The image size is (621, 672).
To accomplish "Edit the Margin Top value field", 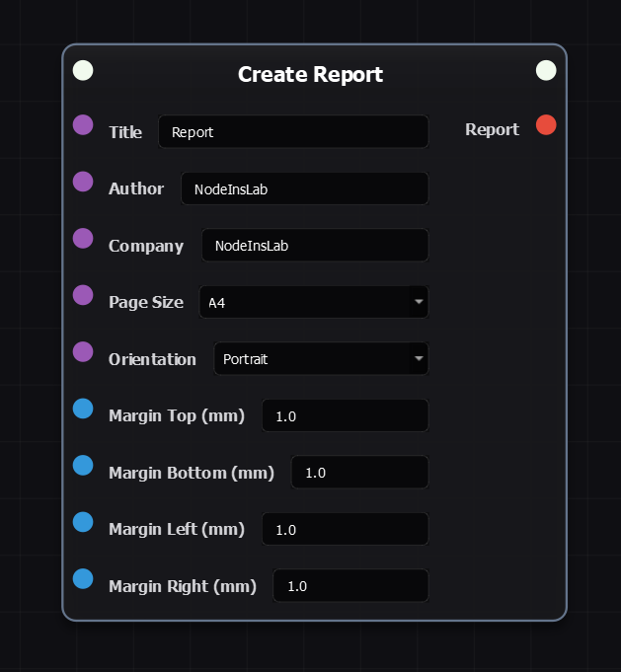I will tap(345, 416).
